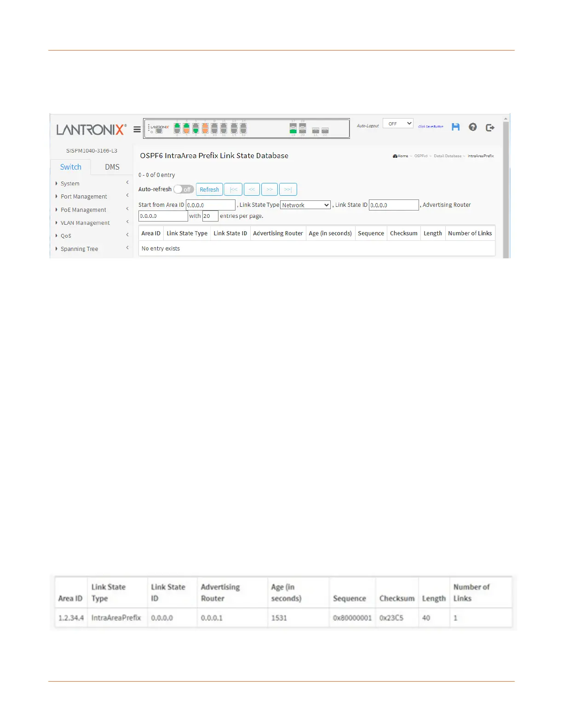Click the Refresh button
Screen dimensions: 563x728
209,189
